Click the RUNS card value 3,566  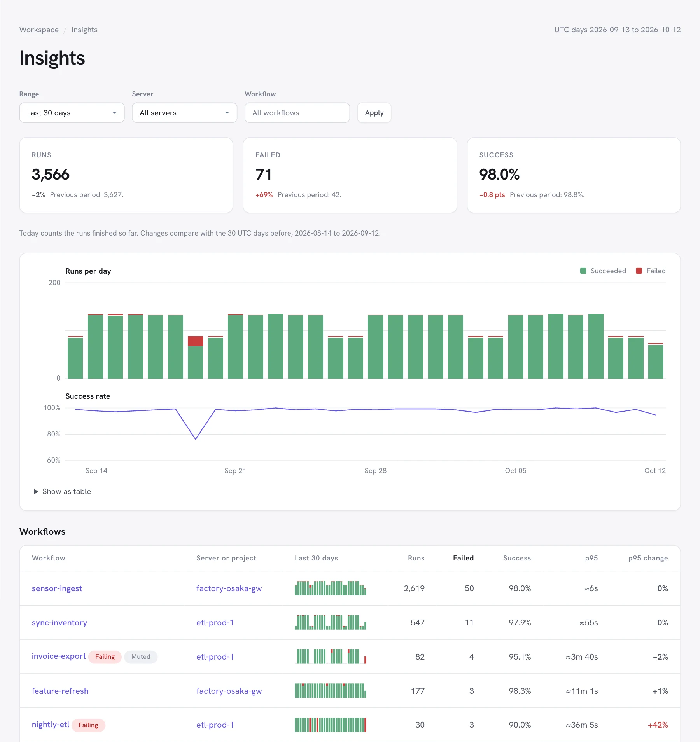click(x=51, y=175)
